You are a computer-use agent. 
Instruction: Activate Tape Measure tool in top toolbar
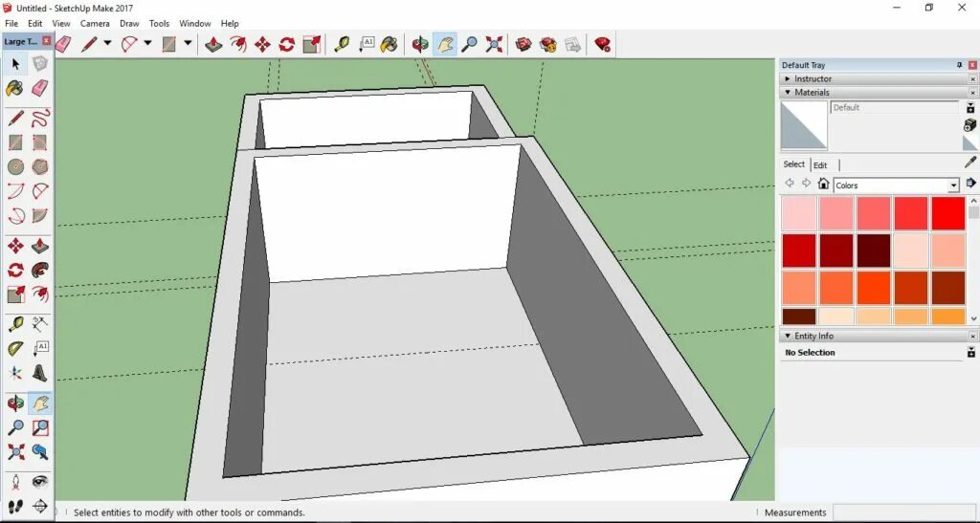coord(342,44)
